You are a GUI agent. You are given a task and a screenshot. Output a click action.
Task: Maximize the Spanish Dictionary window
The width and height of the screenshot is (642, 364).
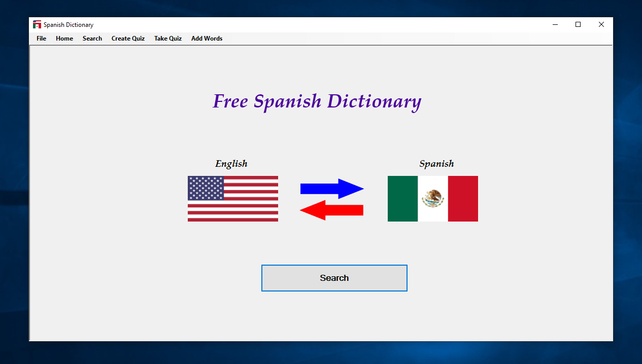point(578,24)
